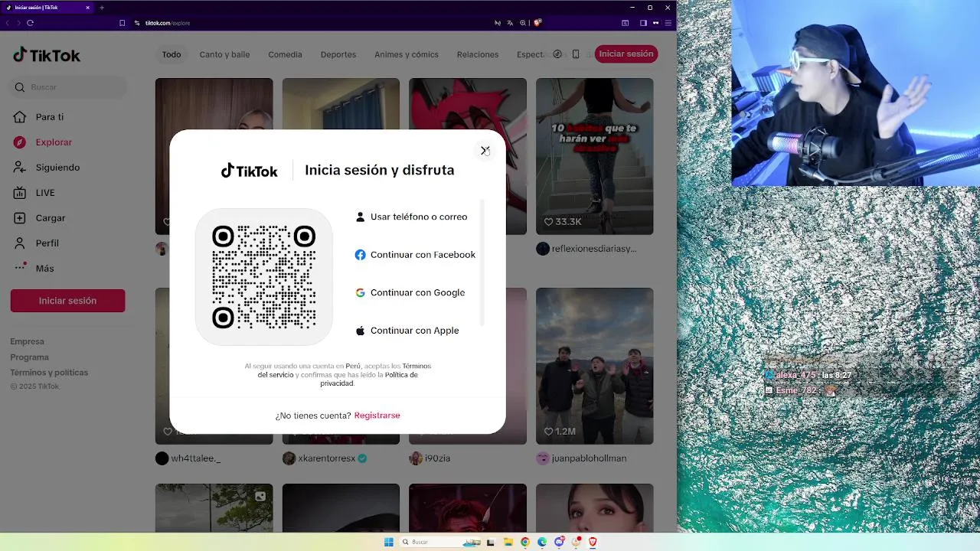
Task: Continue login with Google
Action: click(410, 292)
